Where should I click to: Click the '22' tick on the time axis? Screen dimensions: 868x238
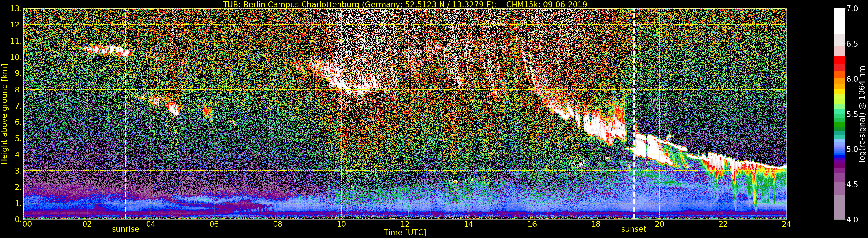pos(723,224)
